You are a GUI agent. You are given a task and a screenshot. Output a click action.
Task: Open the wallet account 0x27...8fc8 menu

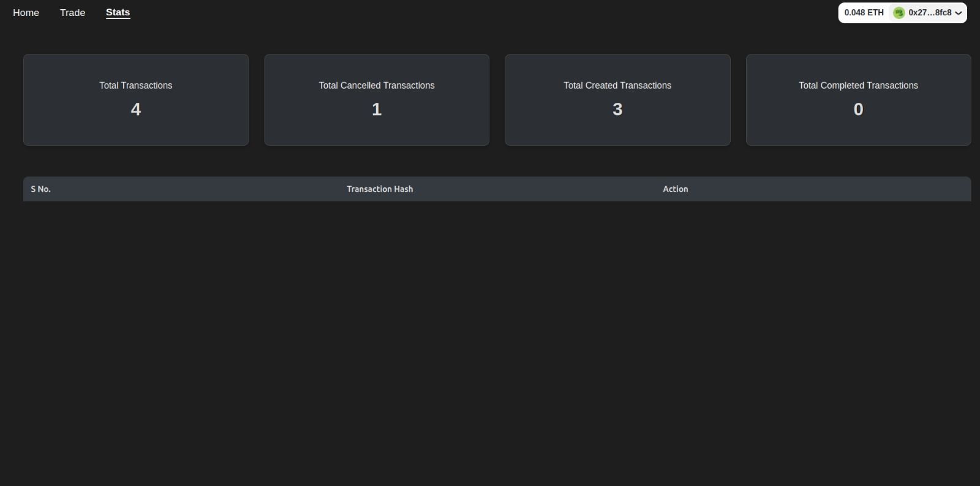[x=928, y=13]
